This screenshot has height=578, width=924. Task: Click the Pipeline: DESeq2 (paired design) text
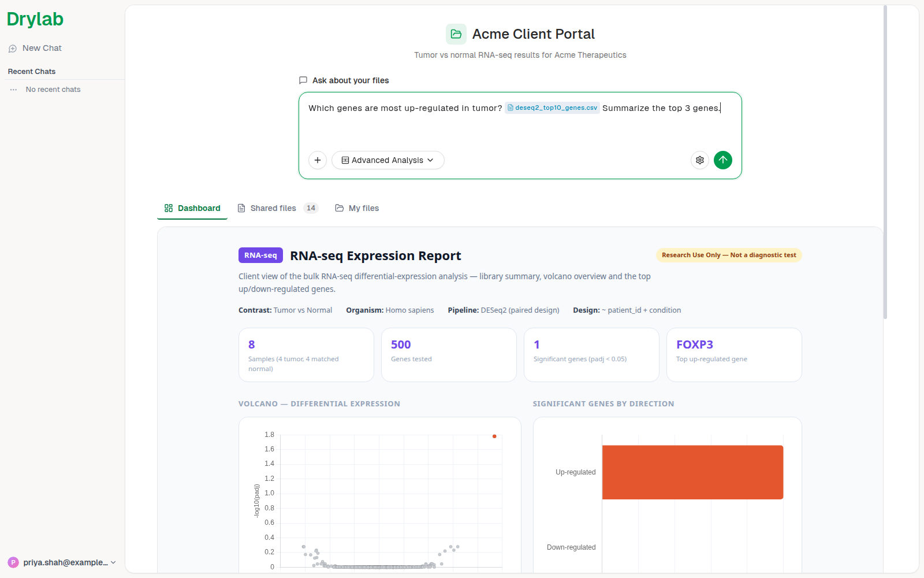point(504,310)
